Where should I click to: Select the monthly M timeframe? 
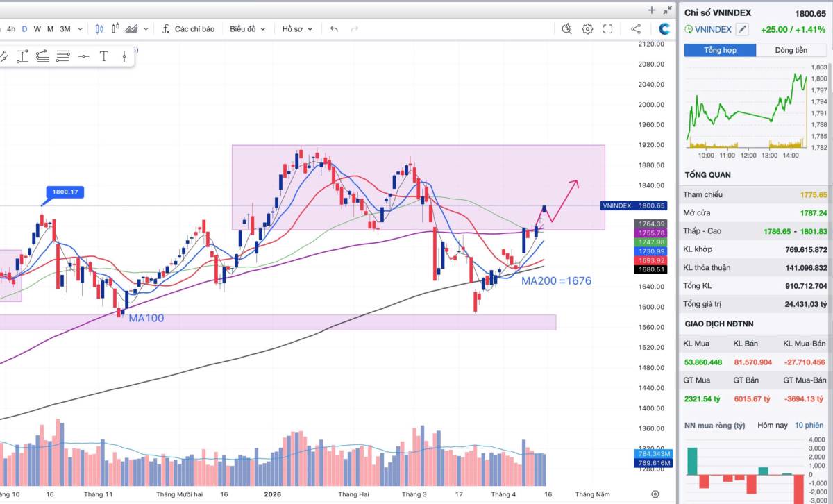click(x=50, y=29)
